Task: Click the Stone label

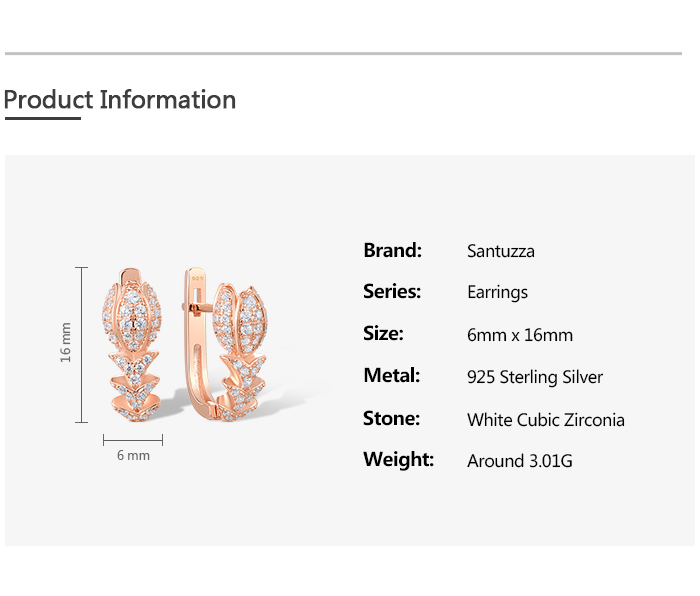Action: (392, 418)
